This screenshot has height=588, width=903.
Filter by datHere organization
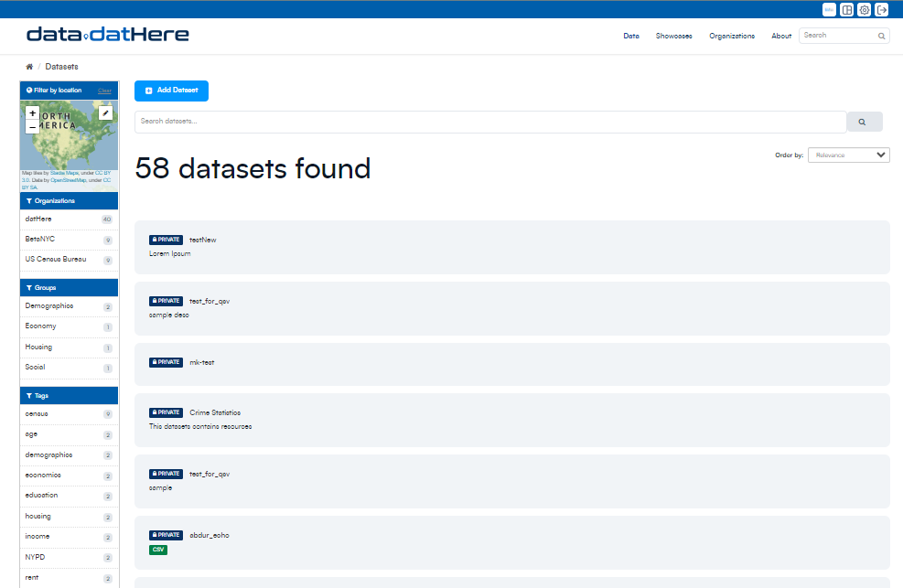click(39, 219)
